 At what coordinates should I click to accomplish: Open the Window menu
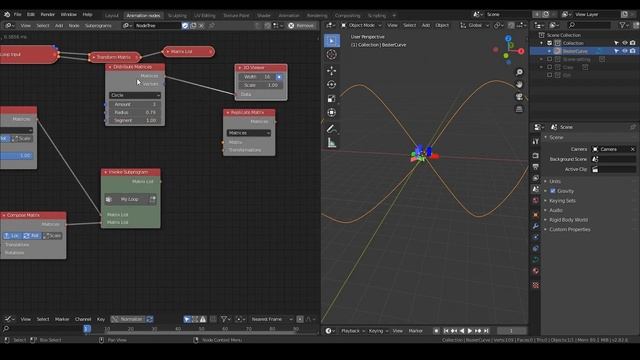(x=69, y=14)
